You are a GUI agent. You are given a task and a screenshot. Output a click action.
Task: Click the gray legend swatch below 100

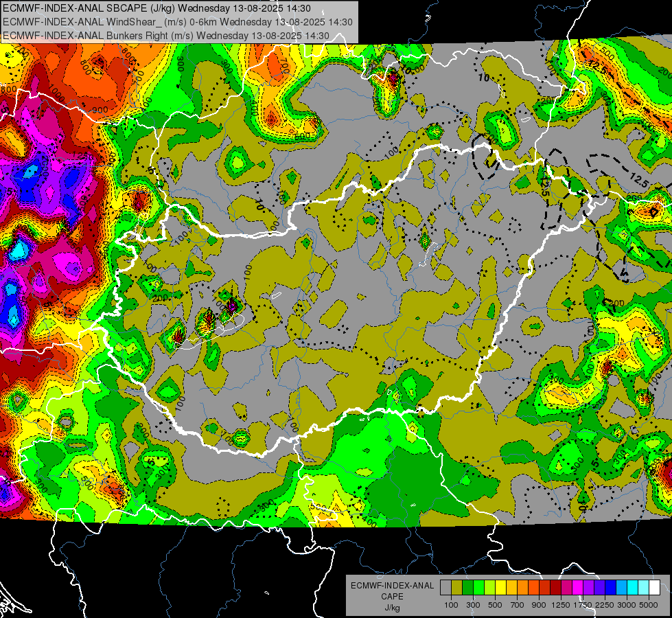pos(445,588)
